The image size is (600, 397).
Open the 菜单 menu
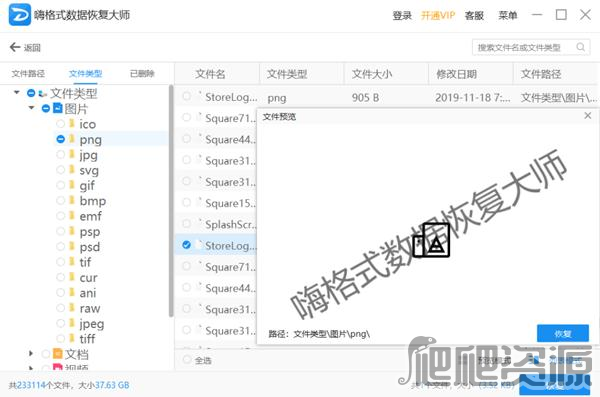click(507, 15)
